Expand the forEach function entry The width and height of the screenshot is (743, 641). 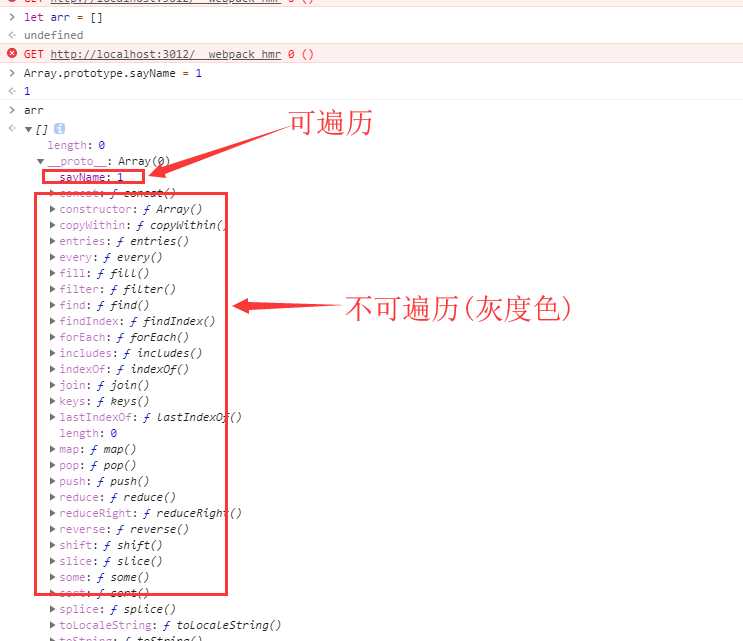pyautogui.click(x=53, y=337)
